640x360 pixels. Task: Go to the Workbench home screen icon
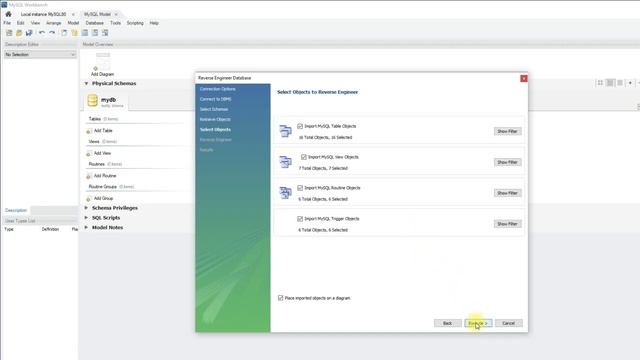click(8, 14)
